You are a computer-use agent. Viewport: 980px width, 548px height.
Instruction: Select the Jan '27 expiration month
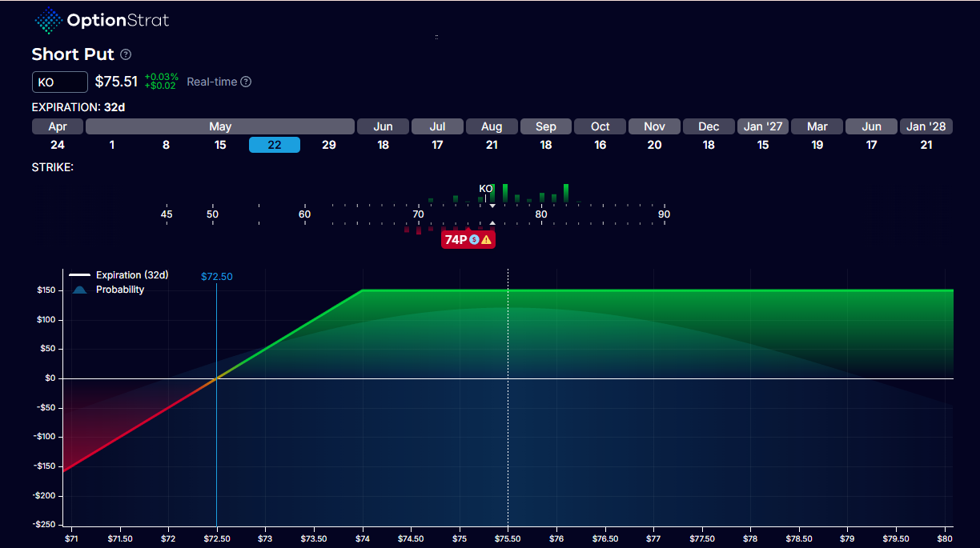(763, 126)
